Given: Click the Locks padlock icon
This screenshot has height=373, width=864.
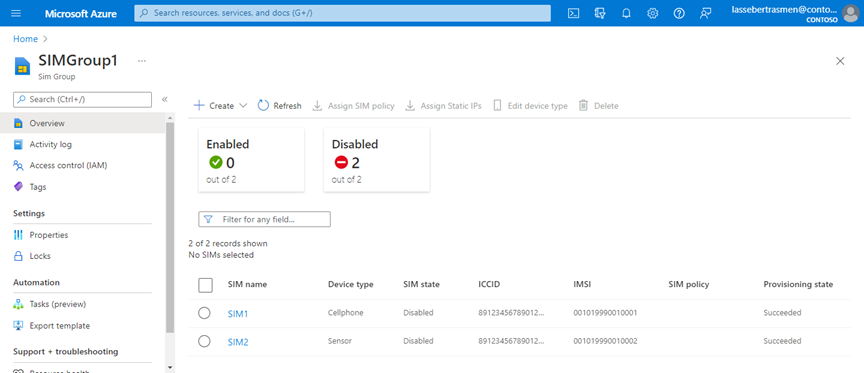Looking at the screenshot, I should pyautogui.click(x=18, y=256).
